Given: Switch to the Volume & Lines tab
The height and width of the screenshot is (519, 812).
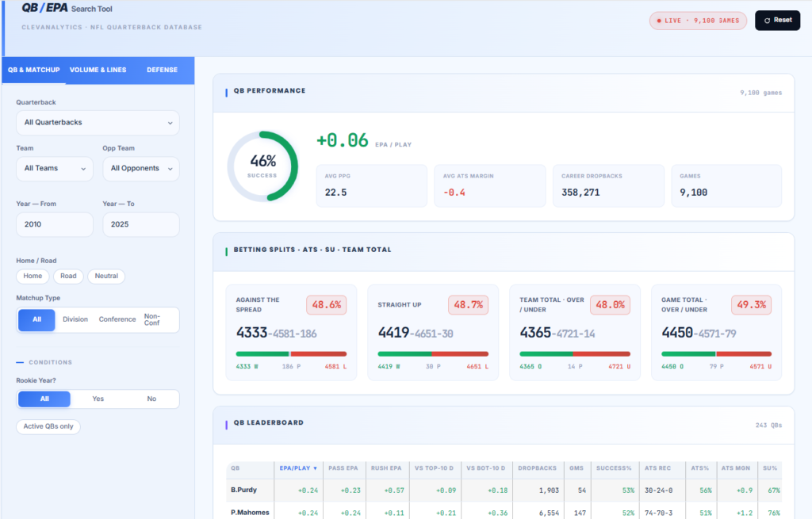Looking at the screenshot, I should (98, 70).
